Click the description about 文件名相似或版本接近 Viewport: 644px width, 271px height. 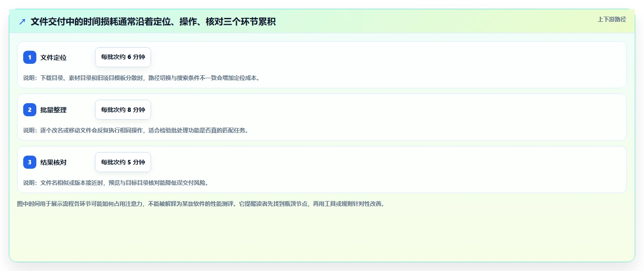[x=116, y=183]
